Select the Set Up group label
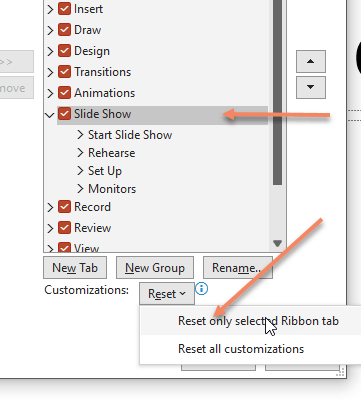This screenshot has width=361, height=412. pos(105,171)
